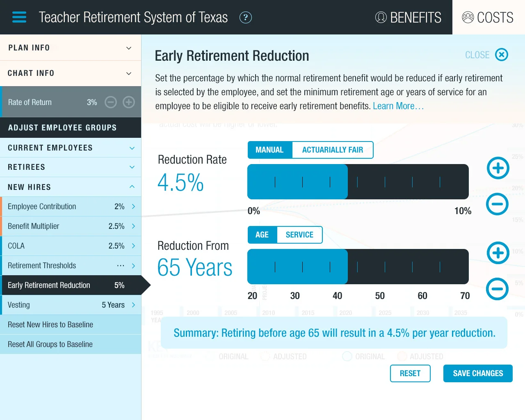525x420 pixels.
Task: Click the 4.5% reduction rate value
Action: (x=180, y=183)
